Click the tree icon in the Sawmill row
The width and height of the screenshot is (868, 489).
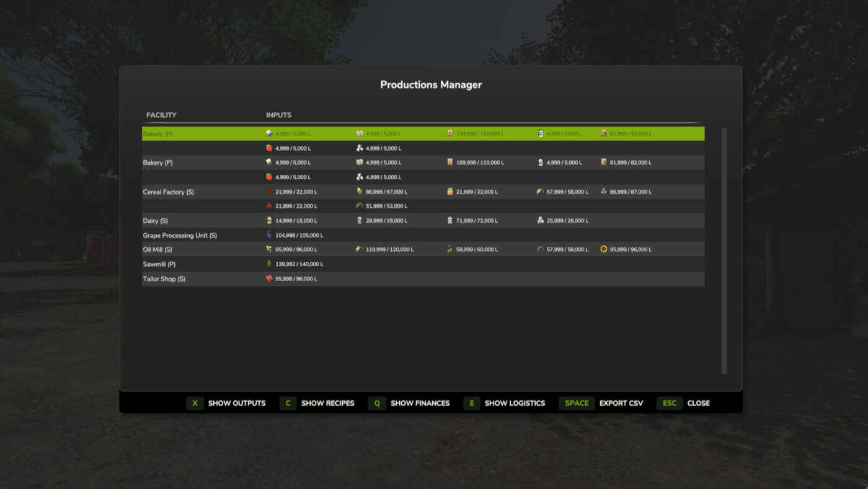269,264
